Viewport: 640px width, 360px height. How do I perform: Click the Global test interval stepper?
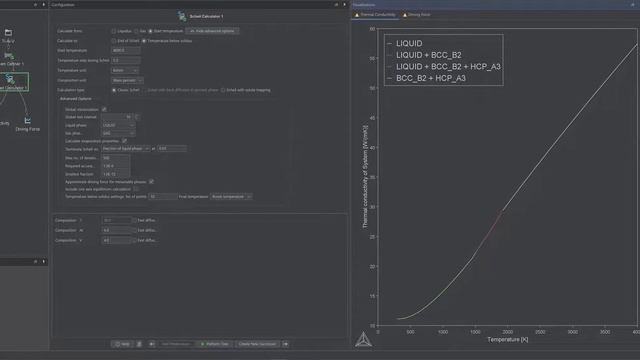tap(136, 117)
